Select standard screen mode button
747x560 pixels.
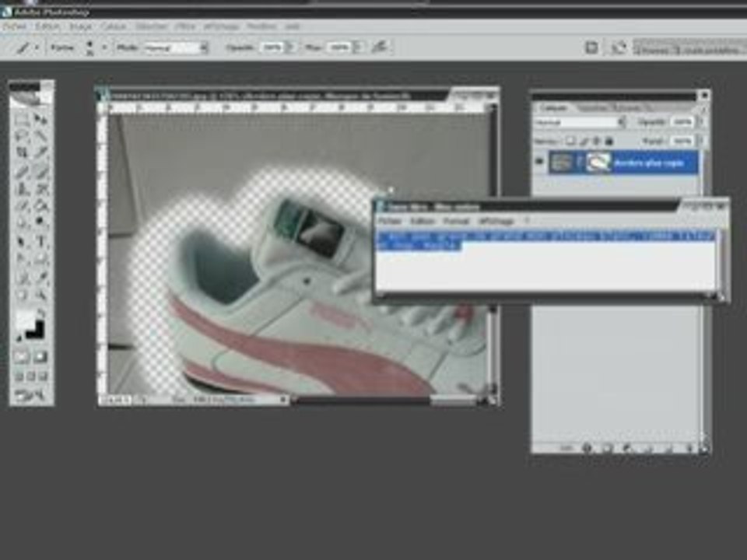point(19,376)
